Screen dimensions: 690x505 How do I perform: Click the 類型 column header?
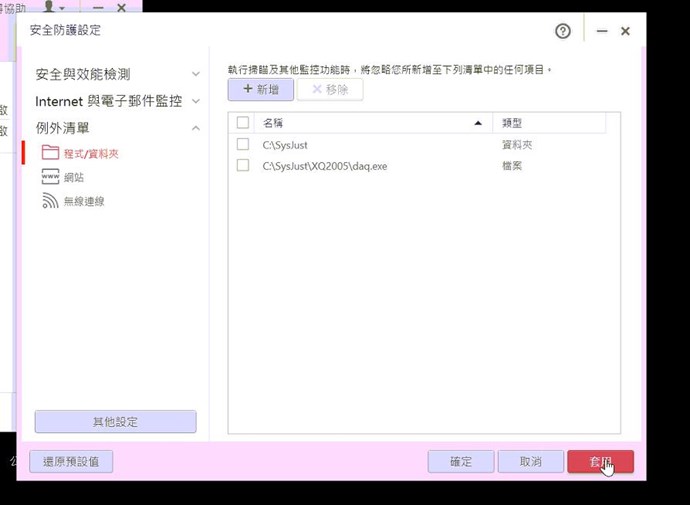(550, 123)
